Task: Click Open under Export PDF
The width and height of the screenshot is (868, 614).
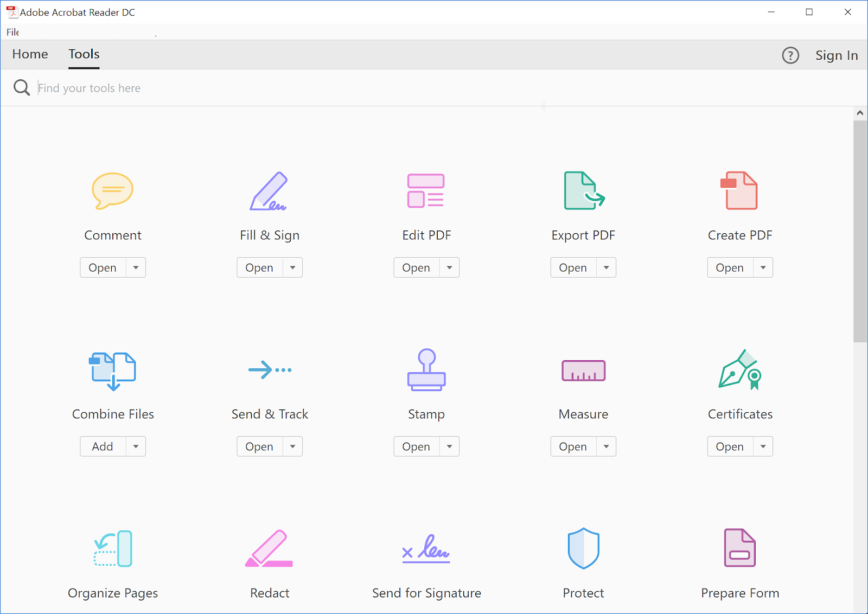Action: pyautogui.click(x=573, y=267)
